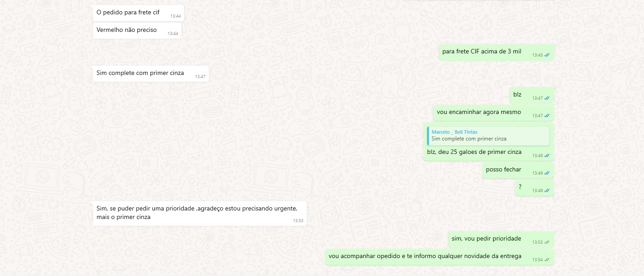This screenshot has height=276, width=644.
Task: Select the 'Sim, se puder pedir uma prioridade' message
Action: 200,213
